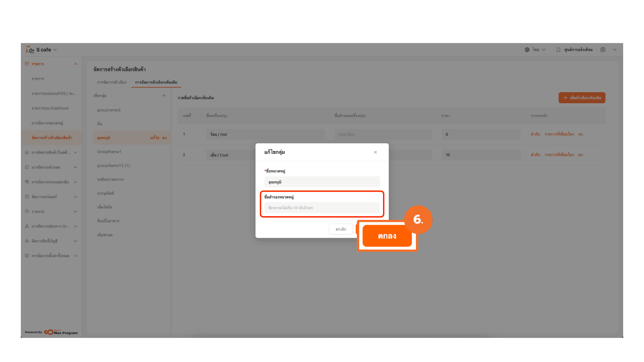Viewport: 644px width, 362px height.
Task: Select การจัดการตัวเลือกเพิ่มเติม tab
Action: click(x=156, y=82)
